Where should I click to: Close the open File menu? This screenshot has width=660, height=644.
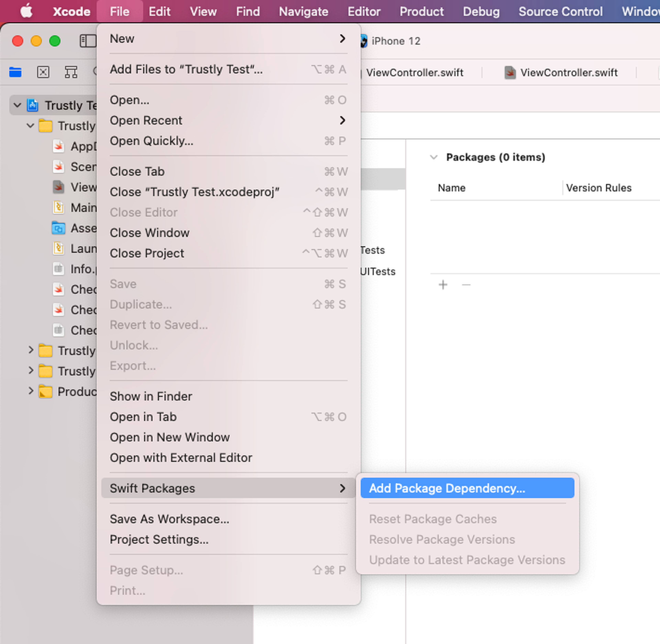click(120, 12)
